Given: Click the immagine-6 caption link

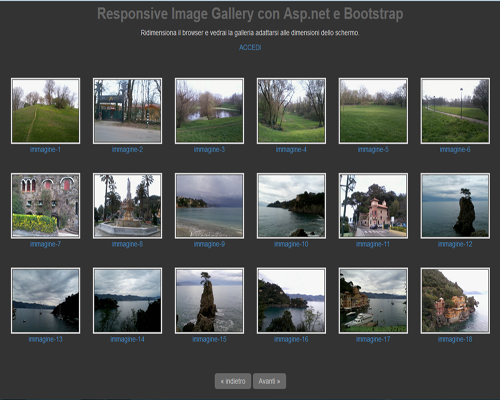Looking at the screenshot, I should click(x=455, y=150).
